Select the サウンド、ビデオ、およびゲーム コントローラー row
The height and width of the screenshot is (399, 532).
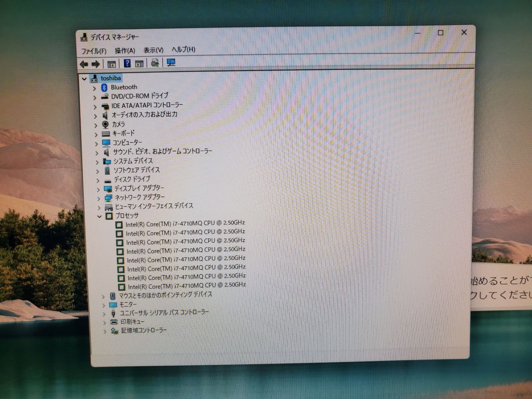point(162,151)
